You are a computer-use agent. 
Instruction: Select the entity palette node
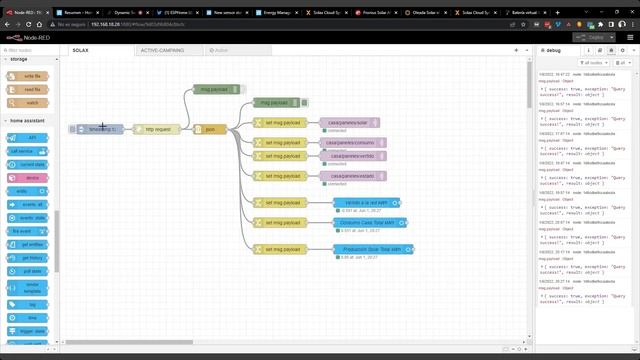[28, 191]
